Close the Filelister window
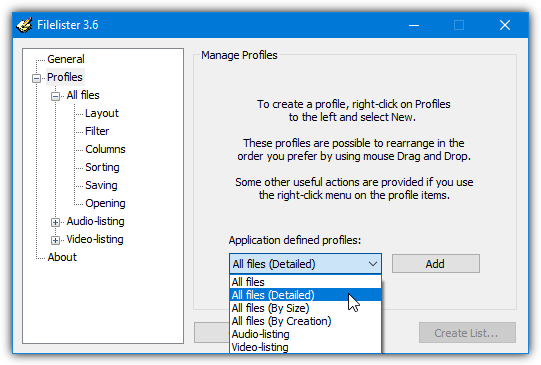Image resolution: width=541 pixels, height=365 pixels. (x=505, y=25)
